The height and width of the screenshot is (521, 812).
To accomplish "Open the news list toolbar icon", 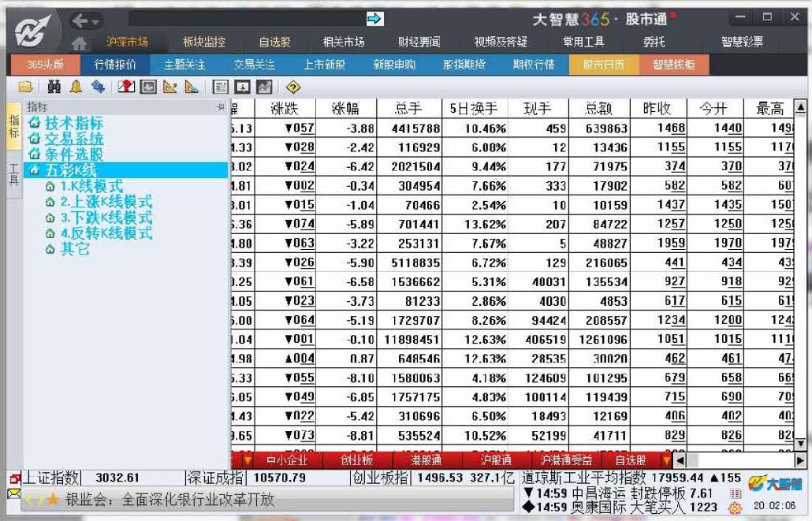I will coord(221,87).
